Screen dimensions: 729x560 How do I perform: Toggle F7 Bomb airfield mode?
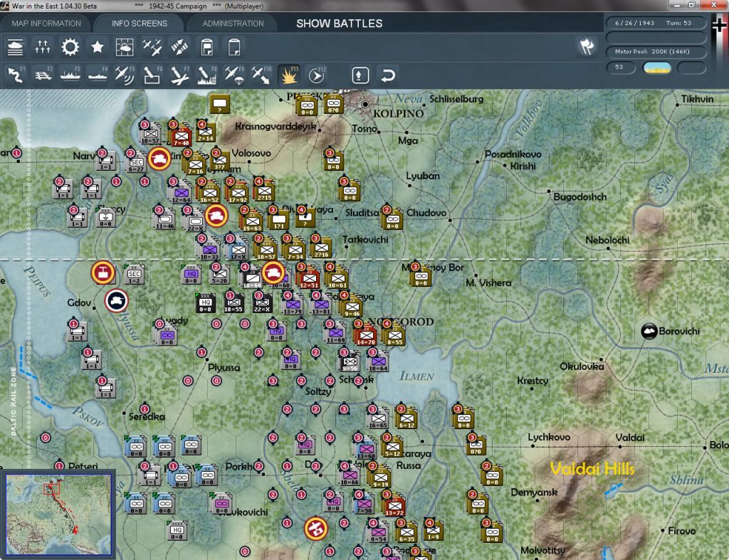pos(179,75)
